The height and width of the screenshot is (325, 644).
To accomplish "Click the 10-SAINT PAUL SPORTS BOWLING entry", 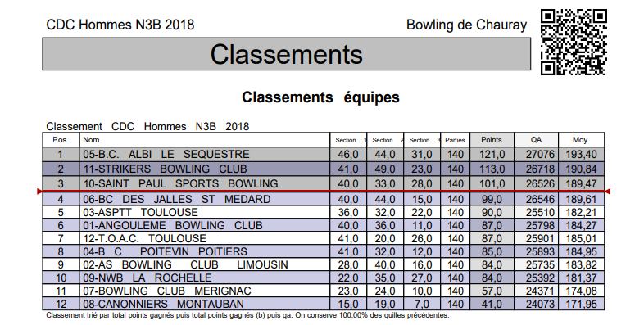I will 181,183.
